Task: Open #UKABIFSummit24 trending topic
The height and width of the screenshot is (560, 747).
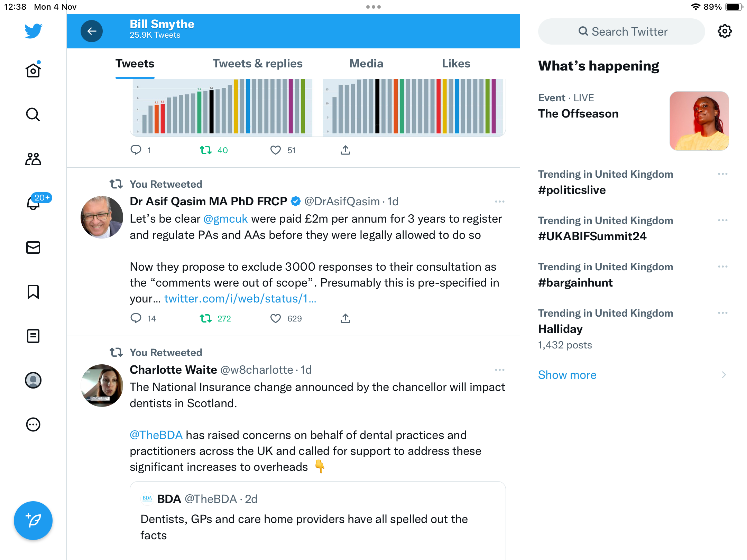Action: coord(592,236)
